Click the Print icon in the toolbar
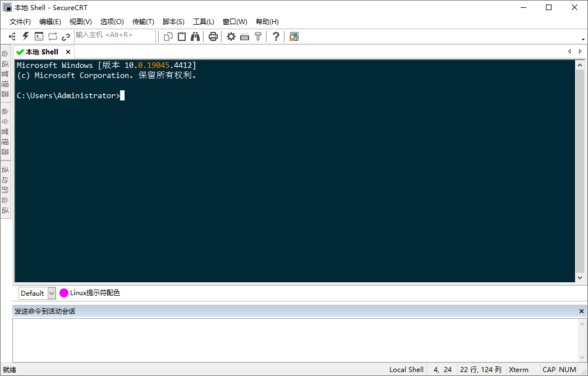 click(x=213, y=36)
